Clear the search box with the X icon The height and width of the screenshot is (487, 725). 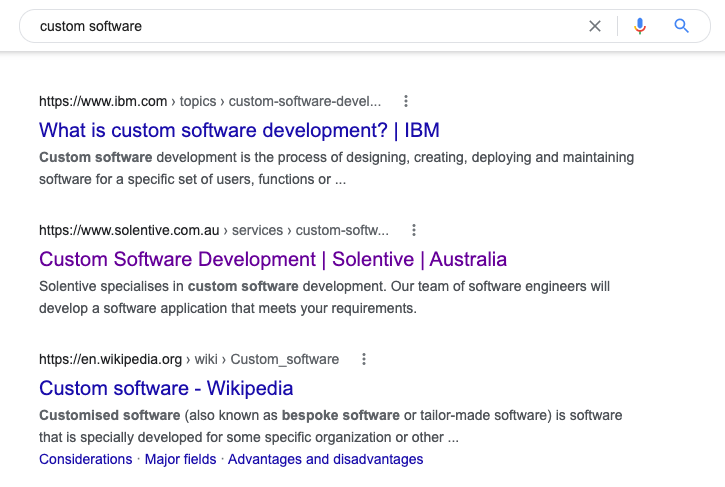(x=595, y=26)
